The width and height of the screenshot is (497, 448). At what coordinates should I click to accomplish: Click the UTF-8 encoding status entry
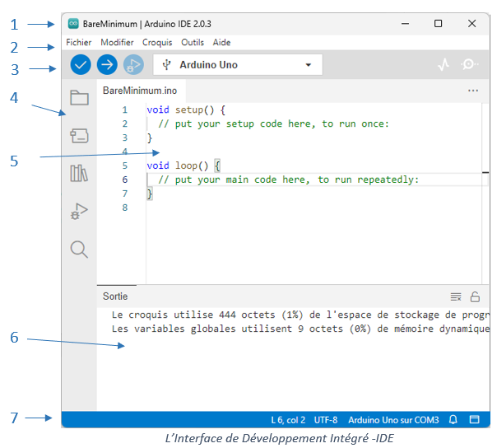326,420
